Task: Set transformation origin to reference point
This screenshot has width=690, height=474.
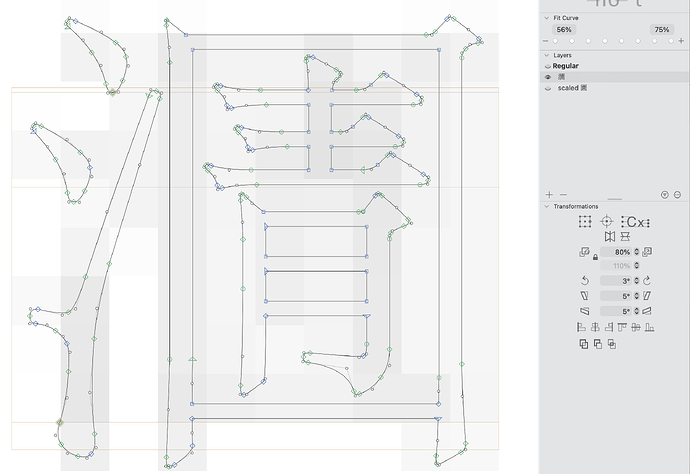Action: point(607,221)
